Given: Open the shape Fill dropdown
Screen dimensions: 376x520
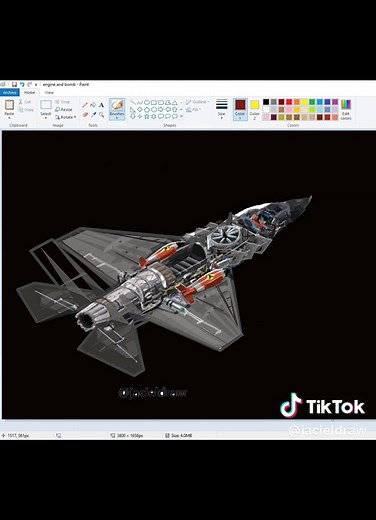Looking at the screenshot, I should (194, 109).
